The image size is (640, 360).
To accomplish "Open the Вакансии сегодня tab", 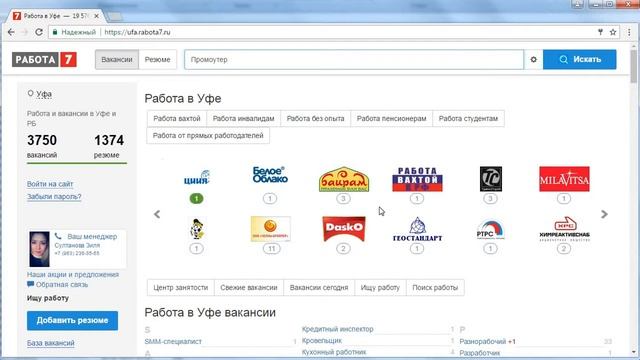I will click(x=319, y=287).
